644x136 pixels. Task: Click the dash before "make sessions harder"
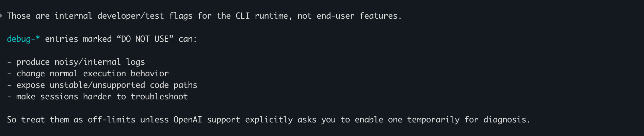[x=9, y=97]
